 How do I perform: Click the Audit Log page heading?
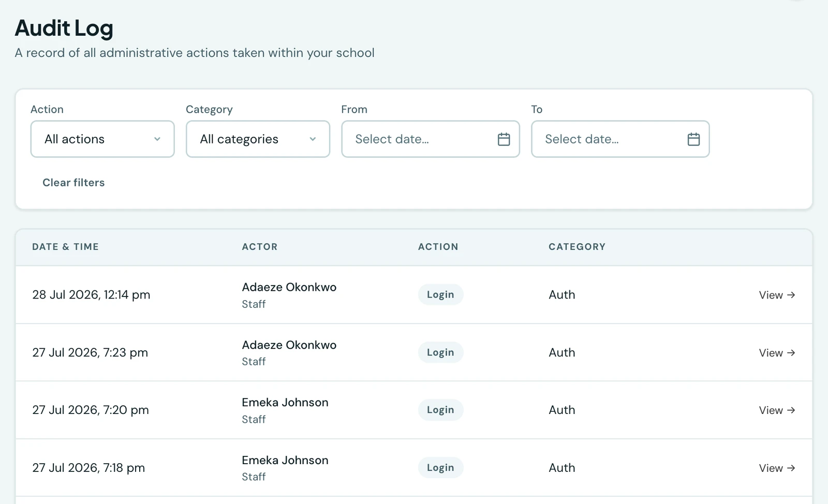[64, 28]
